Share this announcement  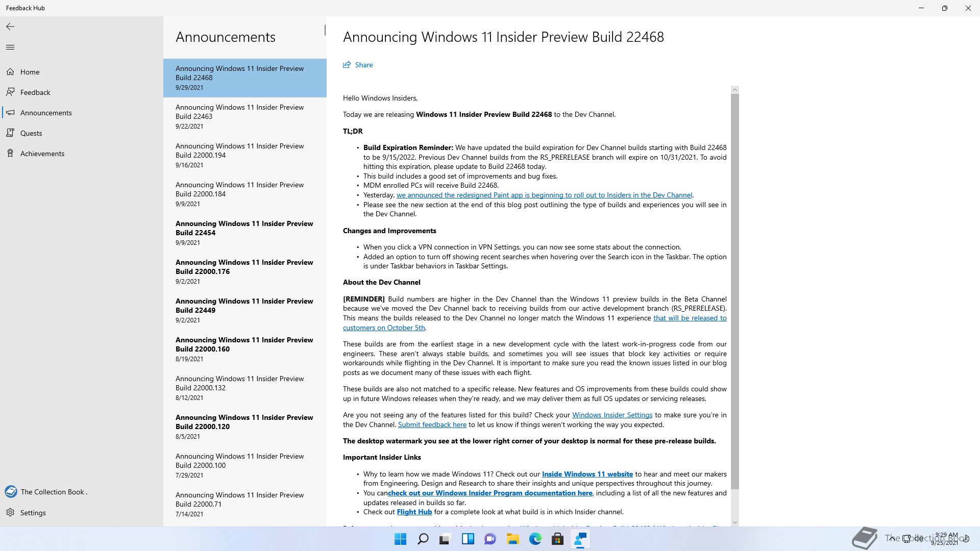[x=358, y=65]
